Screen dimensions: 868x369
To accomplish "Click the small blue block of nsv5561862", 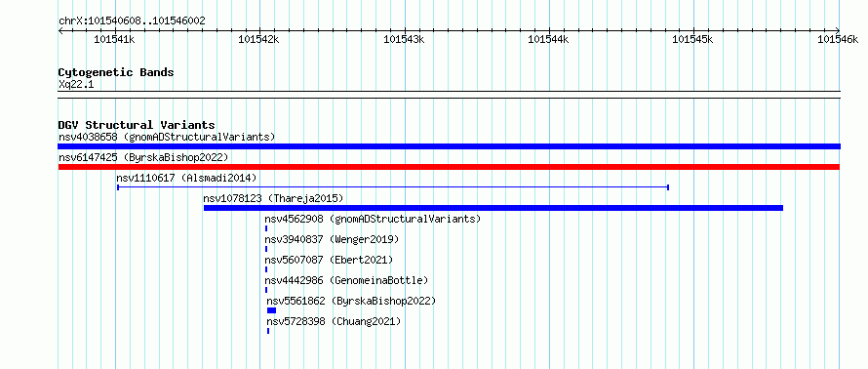I will click(x=271, y=310).
